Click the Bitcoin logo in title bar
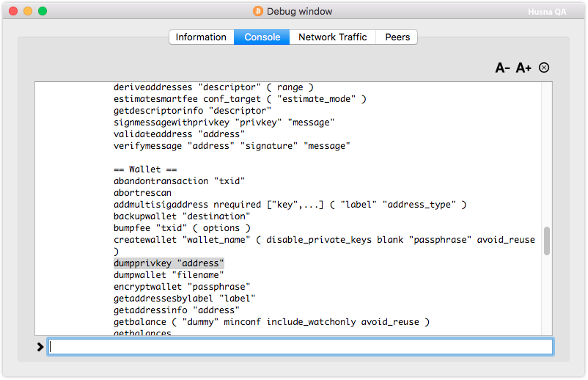 pyautogui.click(x=258, y=11)
